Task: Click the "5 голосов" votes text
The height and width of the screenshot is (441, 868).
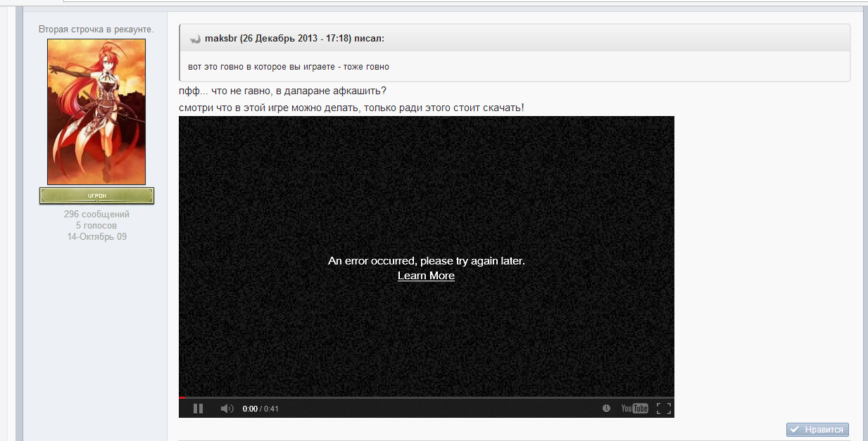Action: click(x=96, y=226)
